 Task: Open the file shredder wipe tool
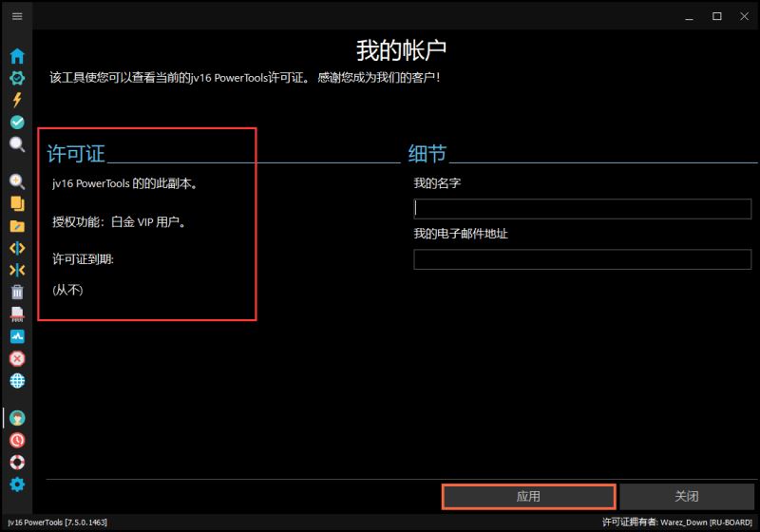click(17, 313)
